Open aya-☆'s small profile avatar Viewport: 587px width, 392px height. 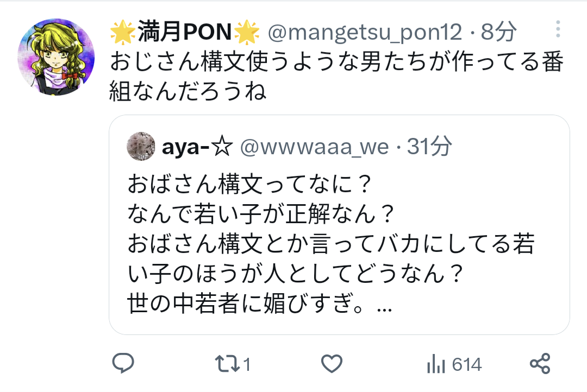pyautogui.click(x=141, y=146)
